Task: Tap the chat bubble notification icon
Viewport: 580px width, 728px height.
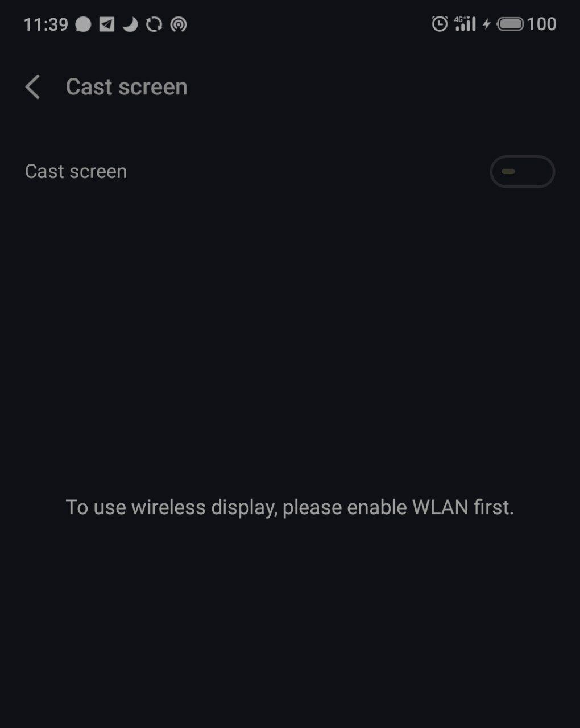Action: pyautogui.click(x=83, y=24)
